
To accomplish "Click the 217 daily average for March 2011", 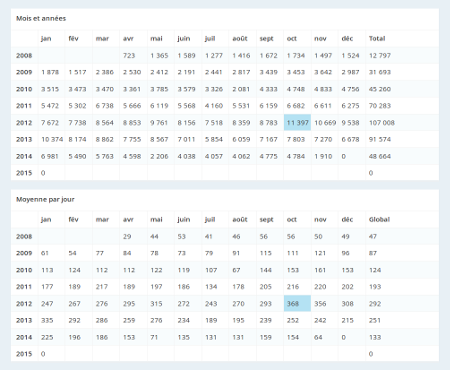I will 102,287.
